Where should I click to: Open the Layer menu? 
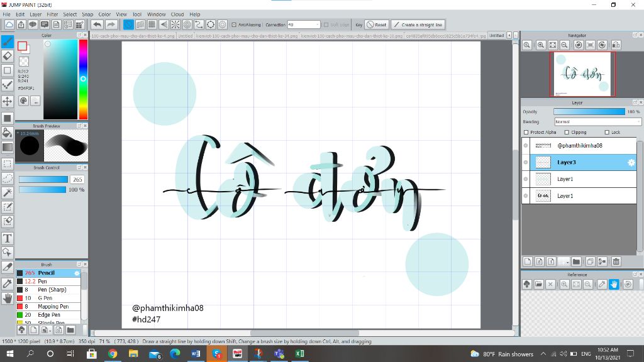click(x=36, y=14)
